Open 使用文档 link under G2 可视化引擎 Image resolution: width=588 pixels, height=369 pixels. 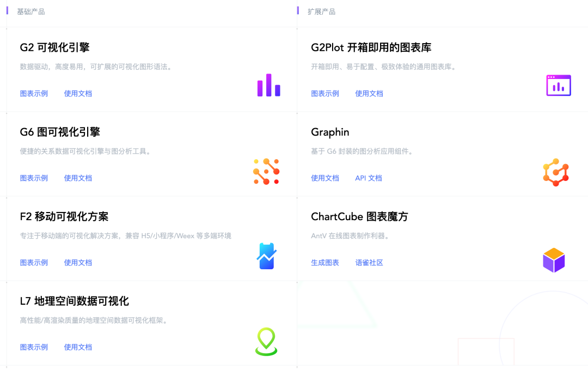coord(78,93)
